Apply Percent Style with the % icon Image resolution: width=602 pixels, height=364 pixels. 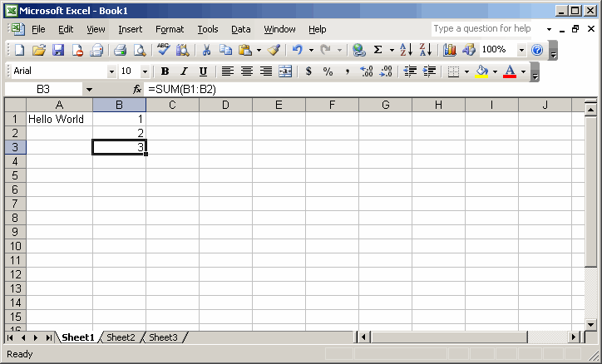click(x=328, y=71)
